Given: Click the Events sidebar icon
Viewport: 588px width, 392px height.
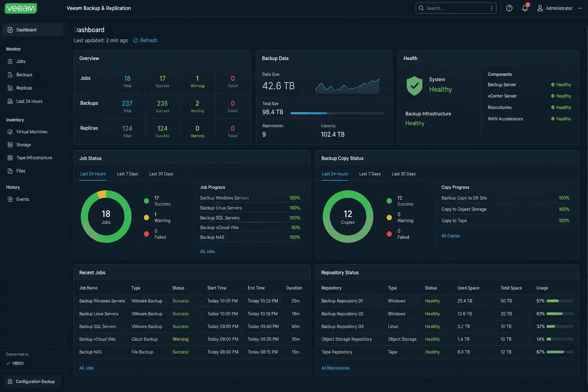Looking at the screenshot, I should [10, 199].
